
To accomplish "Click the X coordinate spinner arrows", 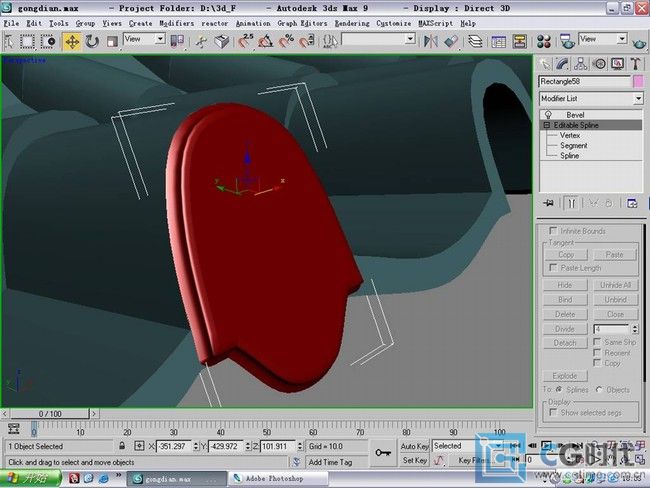I will (x=196, y=446).
